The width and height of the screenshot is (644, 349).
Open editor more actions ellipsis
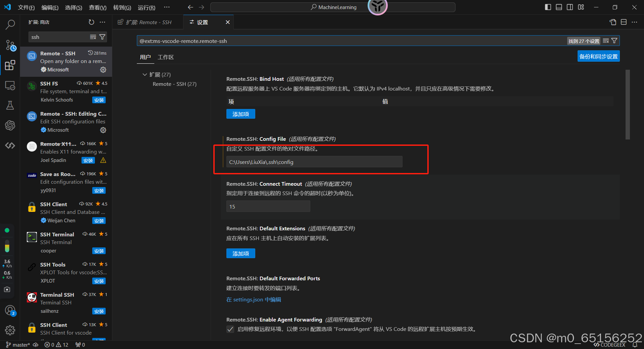(x=634, y=22)
